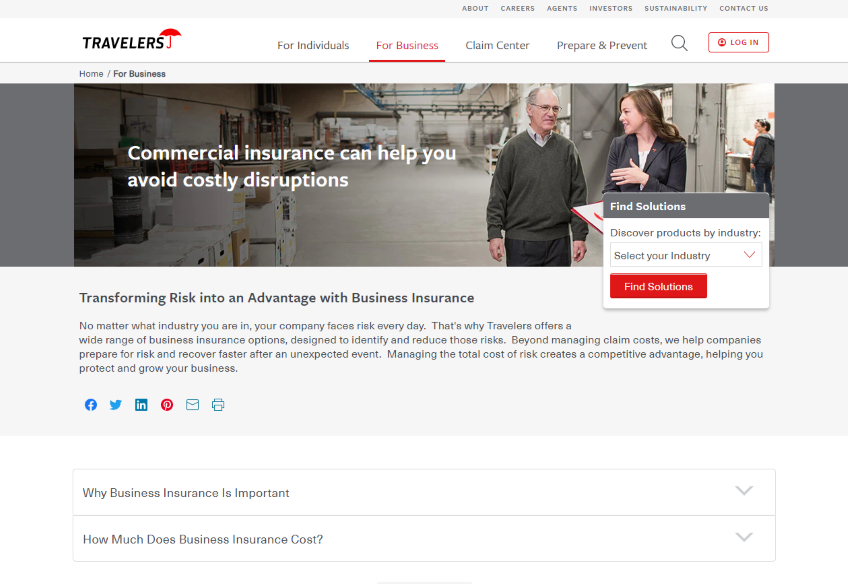The height and width of the screenshot is (584, 848).
Task: Go to the ABOUT link
Action: pos(475,9)
